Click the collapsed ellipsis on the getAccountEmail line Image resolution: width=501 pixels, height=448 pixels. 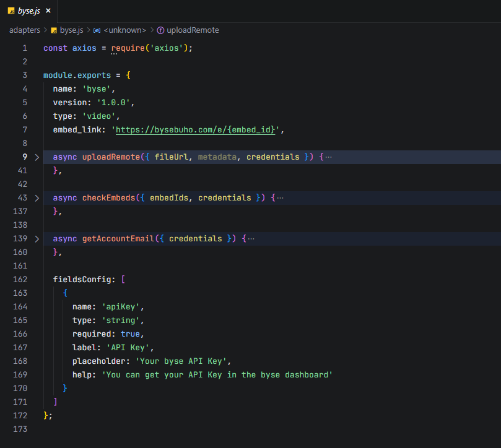(251, 239)
